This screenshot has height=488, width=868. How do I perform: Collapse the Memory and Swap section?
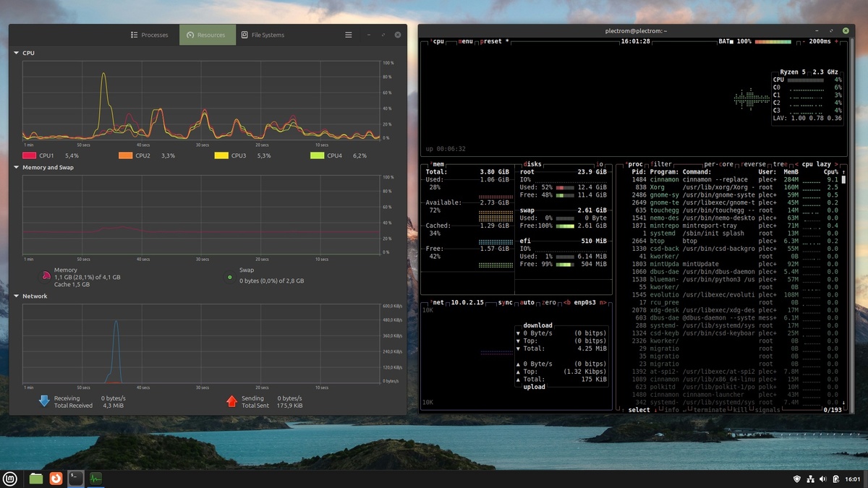pyautogui.click(x=17, y=167)
